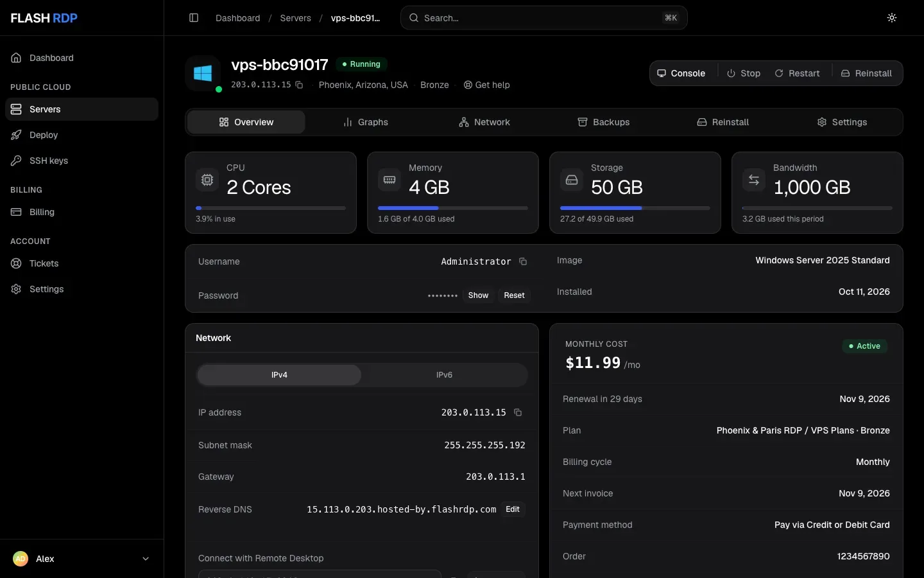This screenshot has width=924, height=578.
Task: Click the Windows server logo icon
Action: pyautogui.click(x=203, y=73)
